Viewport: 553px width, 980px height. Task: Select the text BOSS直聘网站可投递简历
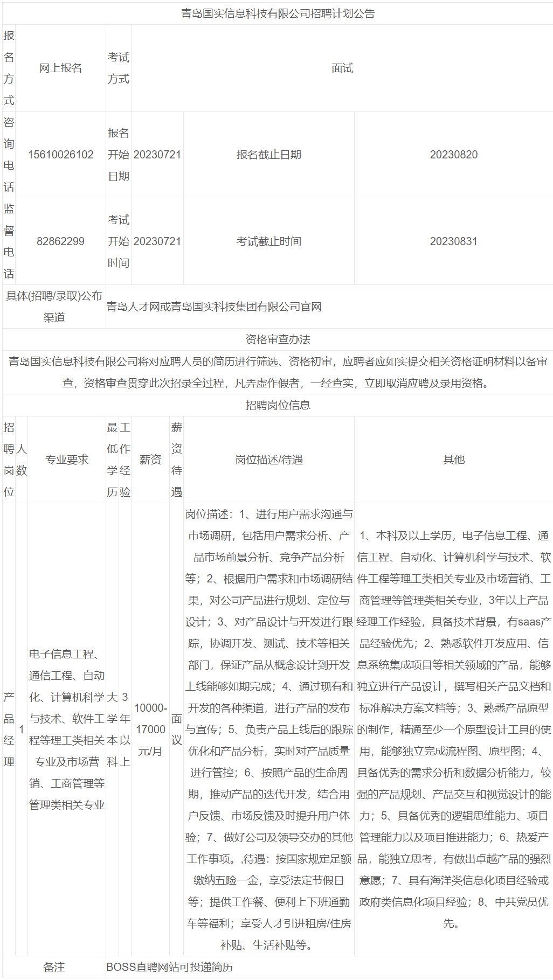(x=170, y=967)
